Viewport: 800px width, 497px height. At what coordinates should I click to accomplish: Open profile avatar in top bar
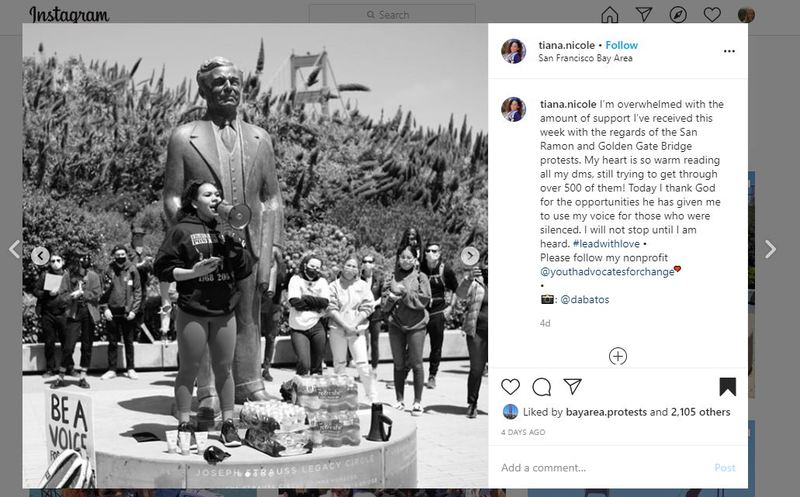[x=746, y=14]
